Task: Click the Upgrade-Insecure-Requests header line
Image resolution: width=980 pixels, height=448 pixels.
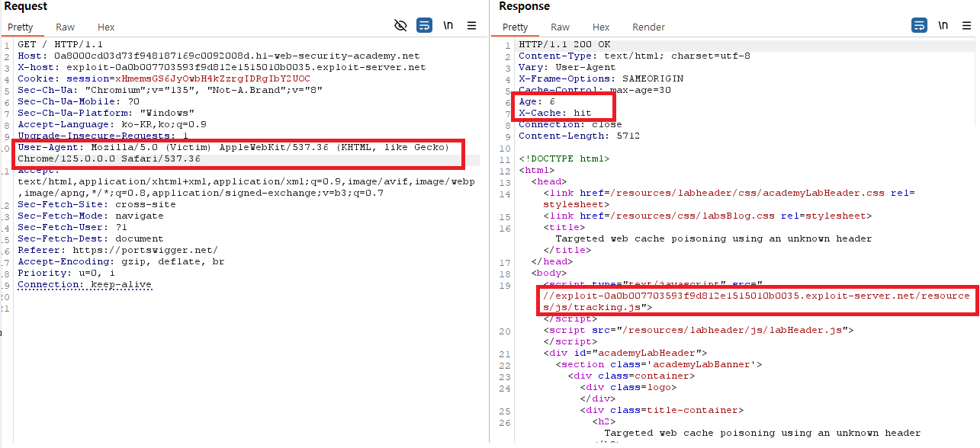Action: [103, 136]
